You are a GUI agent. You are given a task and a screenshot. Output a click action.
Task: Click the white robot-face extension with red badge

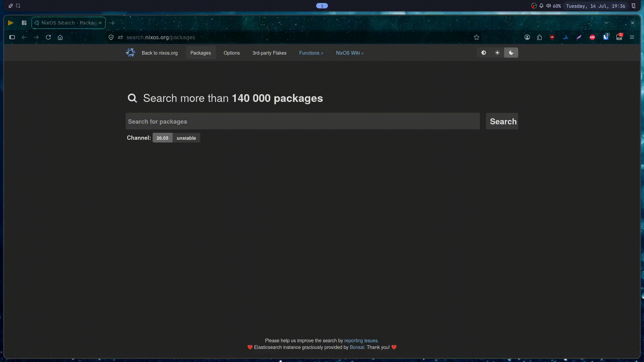pos(619,37)
